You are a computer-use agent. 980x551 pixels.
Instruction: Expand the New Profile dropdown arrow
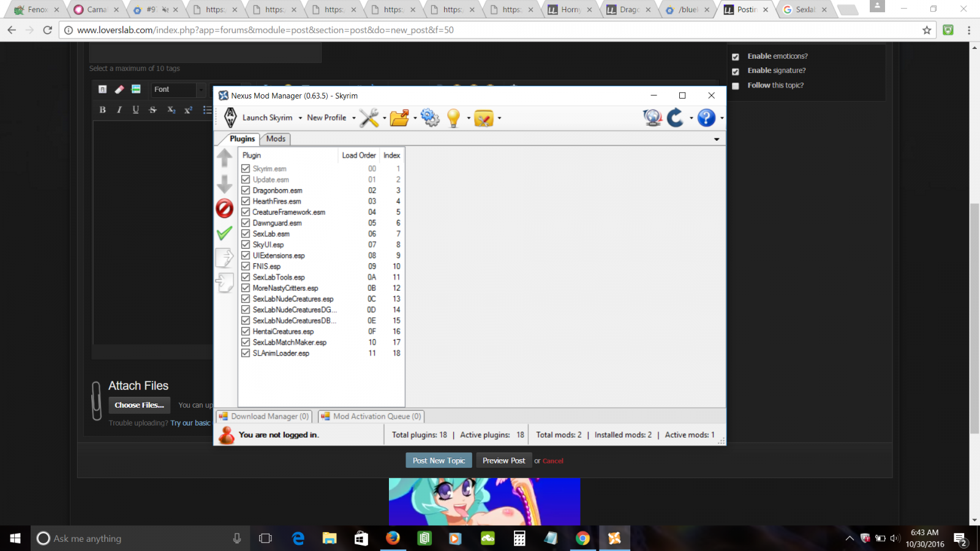[x=353, y=118]
